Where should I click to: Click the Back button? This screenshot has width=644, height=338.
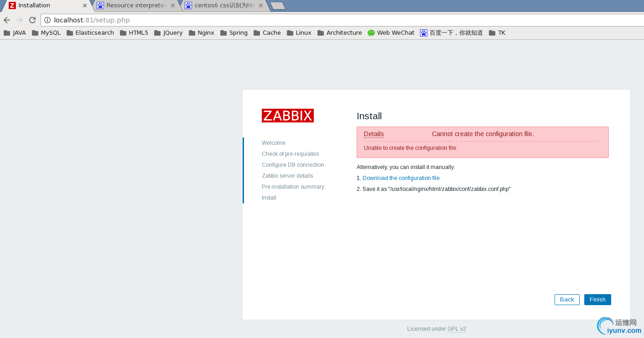pos(567,300)
